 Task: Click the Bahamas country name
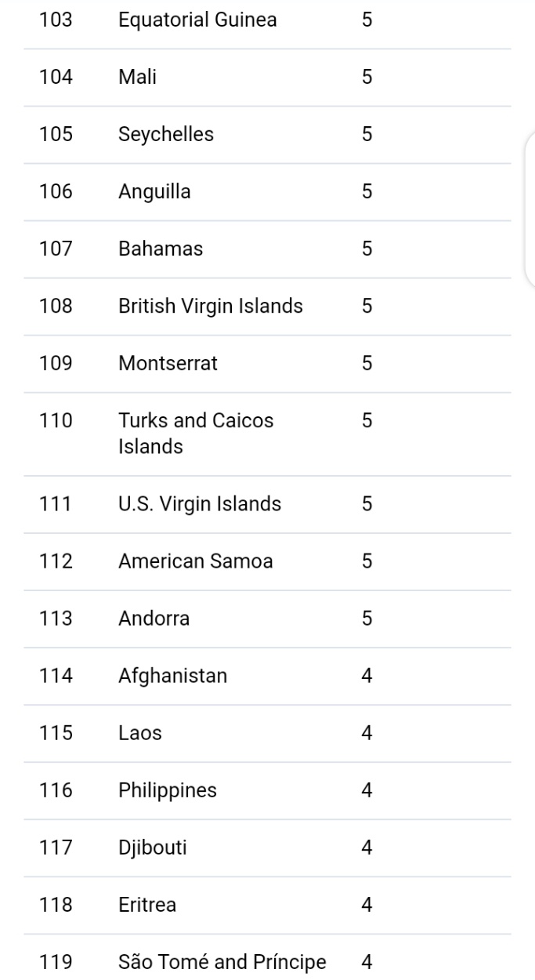pos(161,249)
